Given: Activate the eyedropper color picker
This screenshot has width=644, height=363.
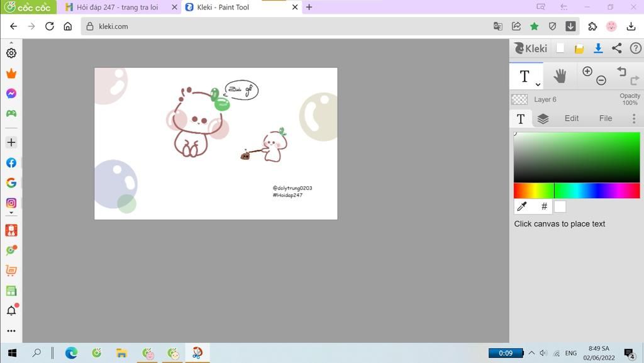Looking at the screenshot, I should [522, 206].
